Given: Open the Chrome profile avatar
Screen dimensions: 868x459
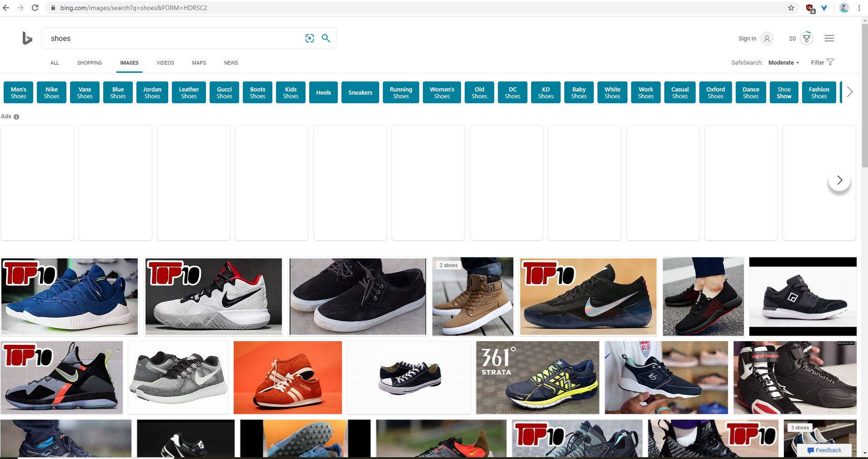Looking at the screenshot, I should (x=844, y=8).
